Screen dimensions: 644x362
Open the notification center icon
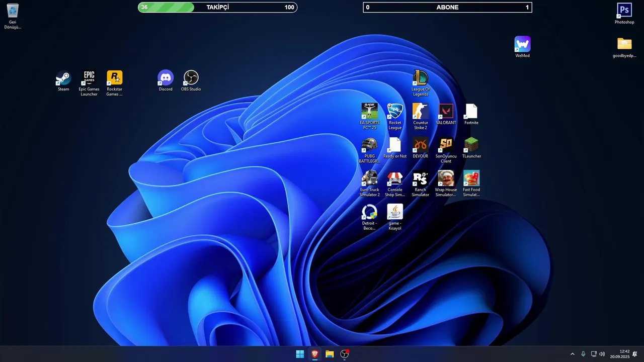635,354
